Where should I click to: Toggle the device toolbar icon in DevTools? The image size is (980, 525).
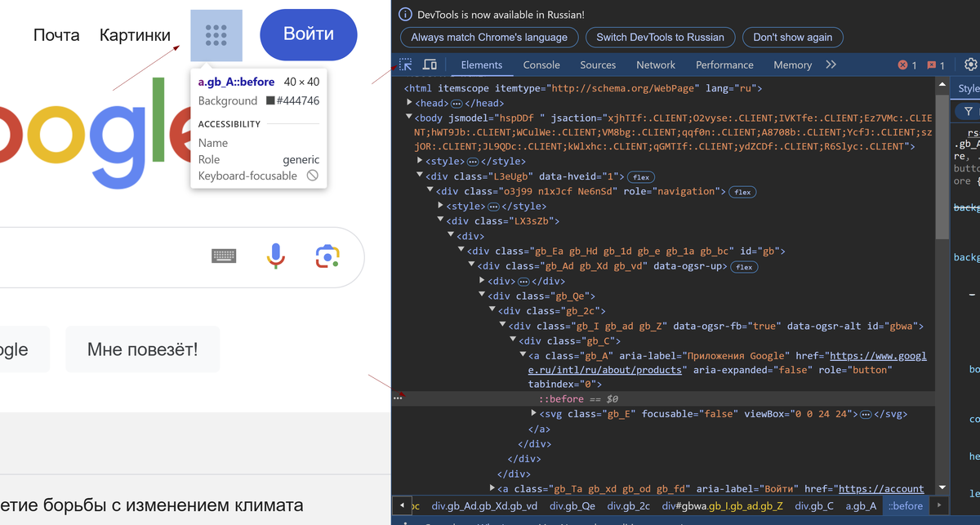coord(430,65)
